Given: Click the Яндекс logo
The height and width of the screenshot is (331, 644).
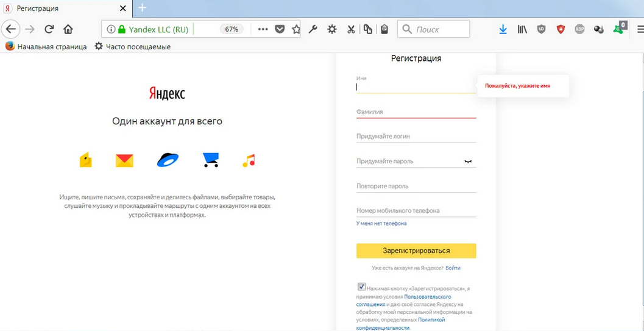Looking at the screenshot, I should pyautogui.click(x=167, y=93).
